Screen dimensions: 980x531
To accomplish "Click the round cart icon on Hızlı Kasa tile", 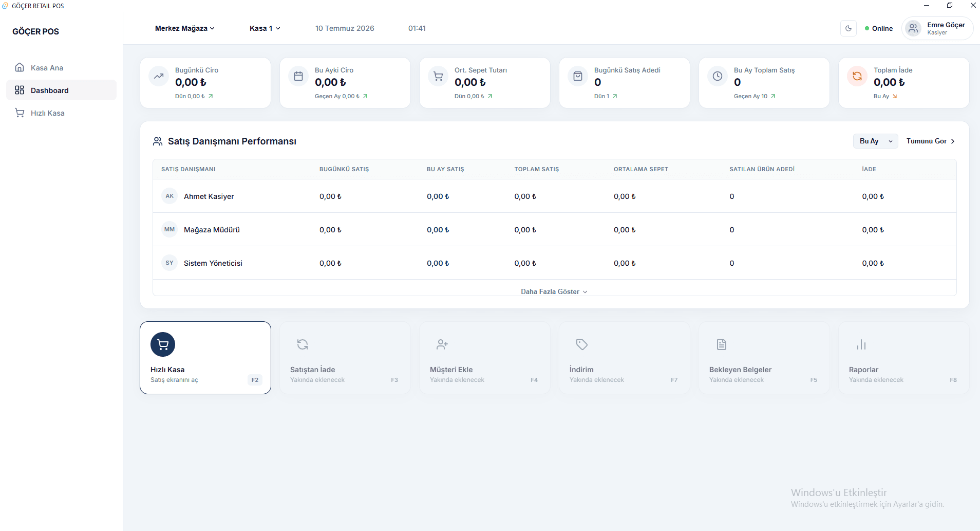I will [163, 344].
